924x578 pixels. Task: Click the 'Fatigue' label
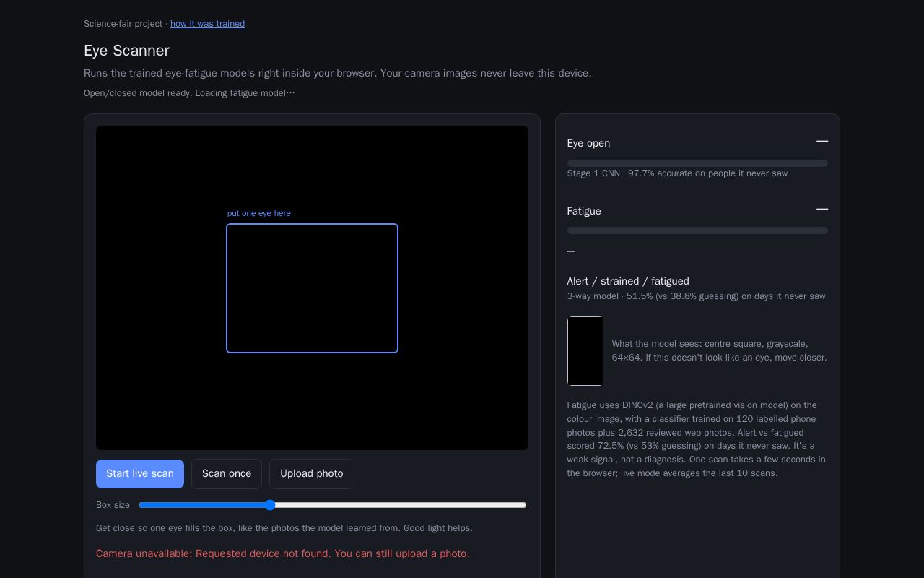584,211
